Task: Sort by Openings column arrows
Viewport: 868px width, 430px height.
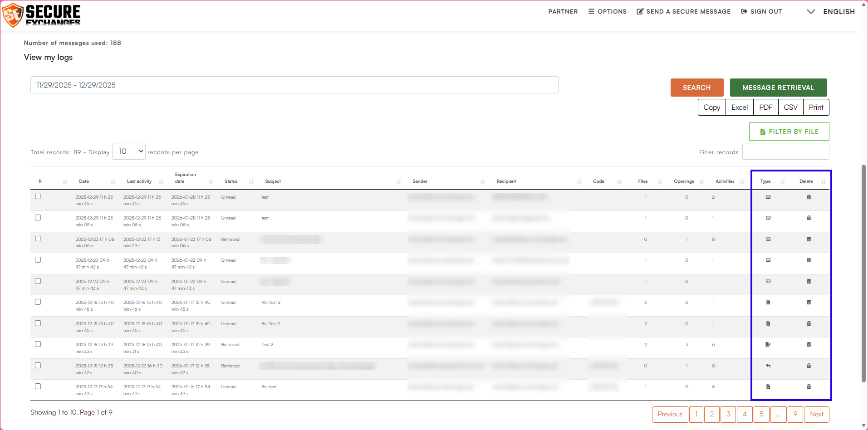Action: (x=702, y=182)
